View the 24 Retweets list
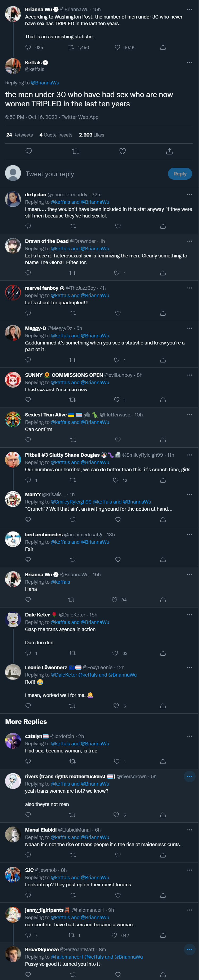This screenshot has height=980, width=199. pyautogui.click(x=19, y=135)
